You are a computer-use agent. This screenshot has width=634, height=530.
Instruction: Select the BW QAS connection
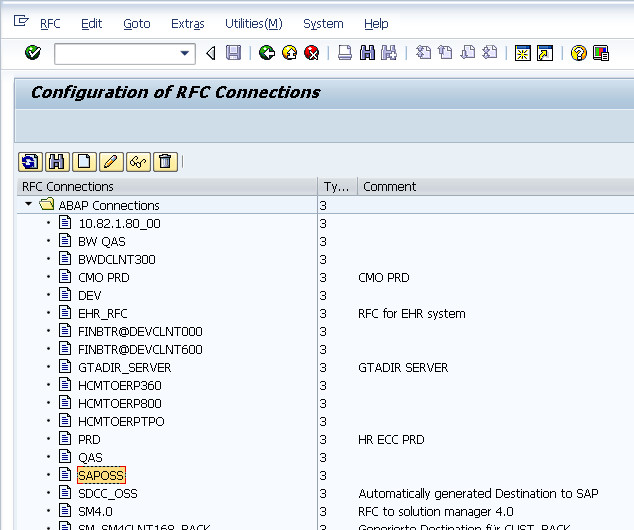pyautogui.click(x=102, y=242)
